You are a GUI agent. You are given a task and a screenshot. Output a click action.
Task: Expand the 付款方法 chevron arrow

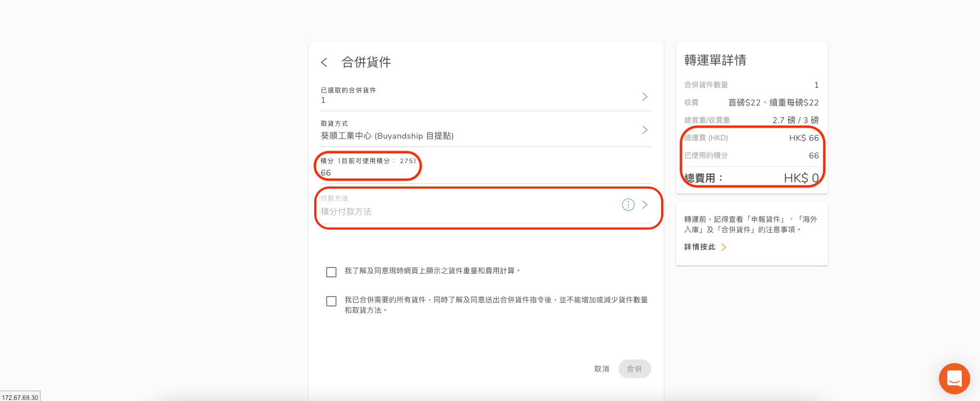click(x=645, y=205)
